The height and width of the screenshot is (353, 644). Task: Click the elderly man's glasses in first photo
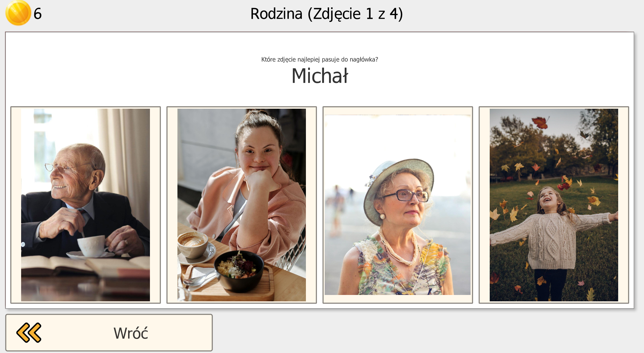(68, 167)
